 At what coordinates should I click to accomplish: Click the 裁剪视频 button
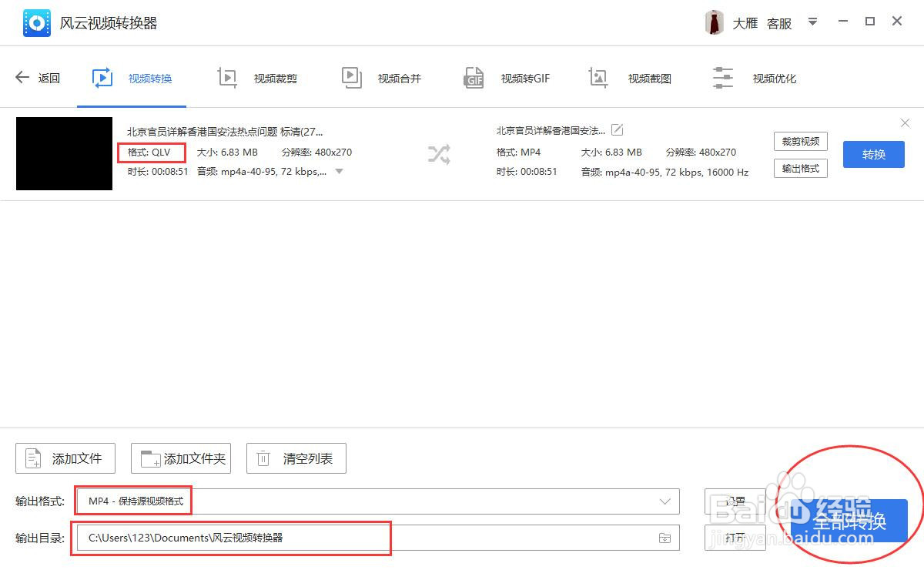[801, 142]
